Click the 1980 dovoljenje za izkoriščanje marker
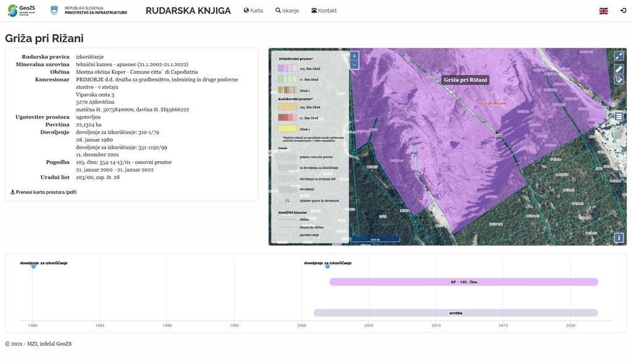The height and width of the screenshot is (364, 632). (33, 267)
